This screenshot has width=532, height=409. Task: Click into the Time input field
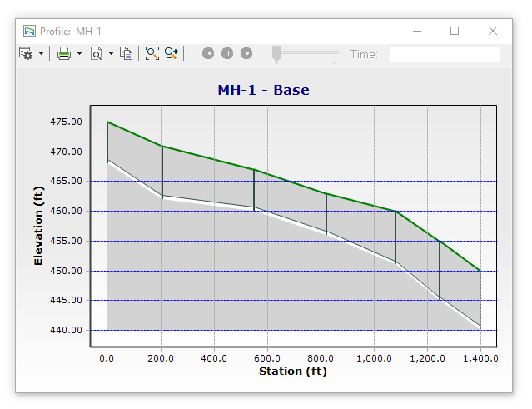tap(444, 54)
